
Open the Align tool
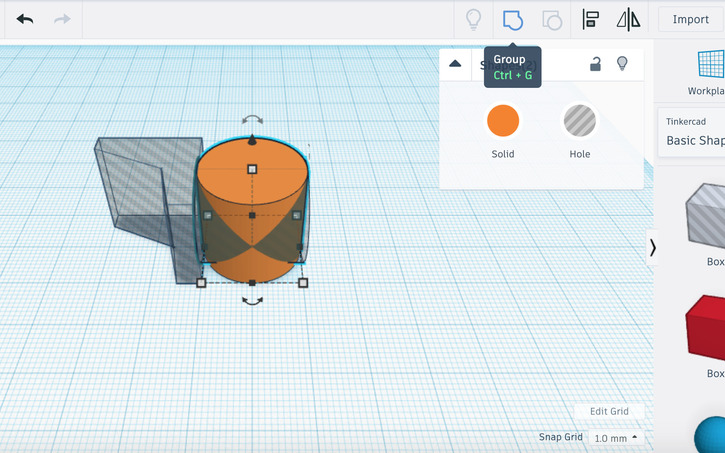point(590,20)
